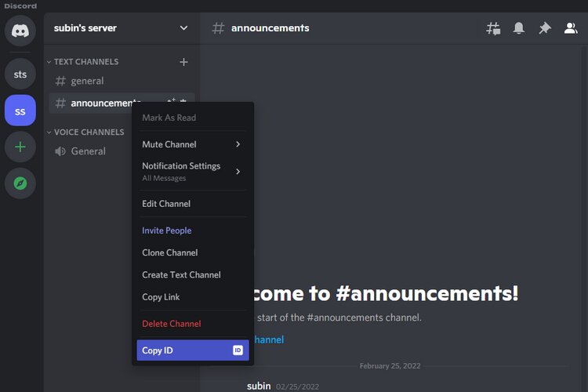The width and height of the screenshot is (588, 392).
Task: Select Create Text Channel entry
Action: [x=193, y=274]
